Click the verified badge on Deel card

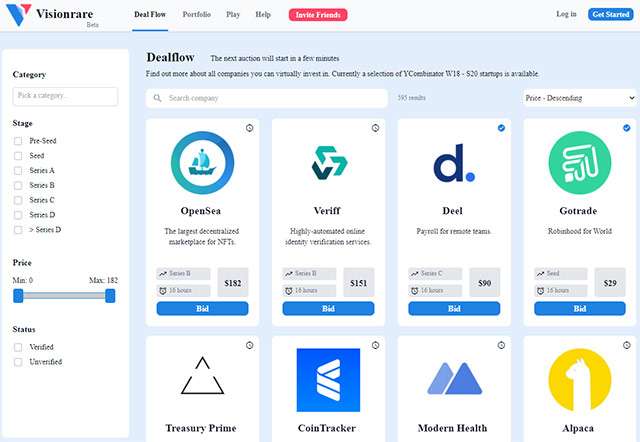501,128
